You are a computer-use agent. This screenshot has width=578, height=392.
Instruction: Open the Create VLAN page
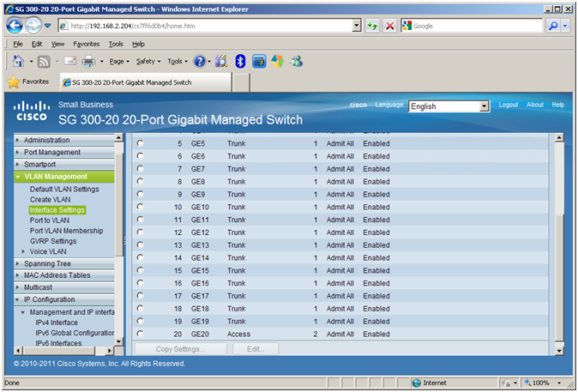50,200
